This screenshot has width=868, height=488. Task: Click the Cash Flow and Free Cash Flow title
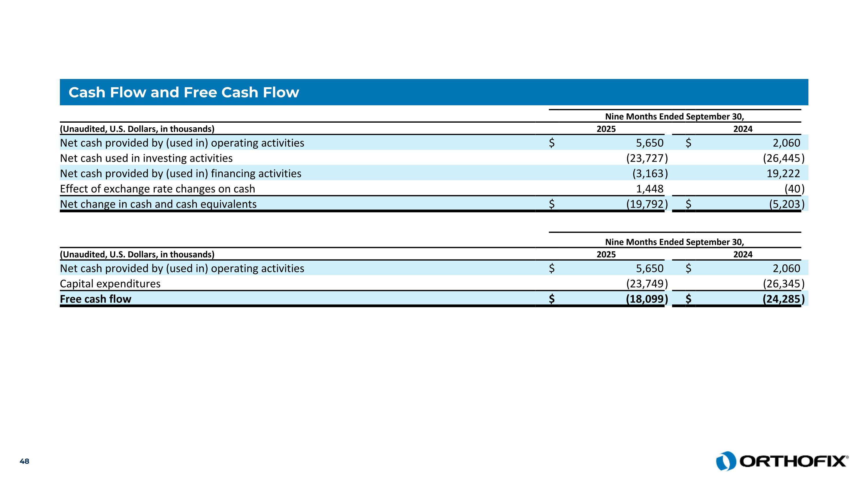click(x=184, y=92)
